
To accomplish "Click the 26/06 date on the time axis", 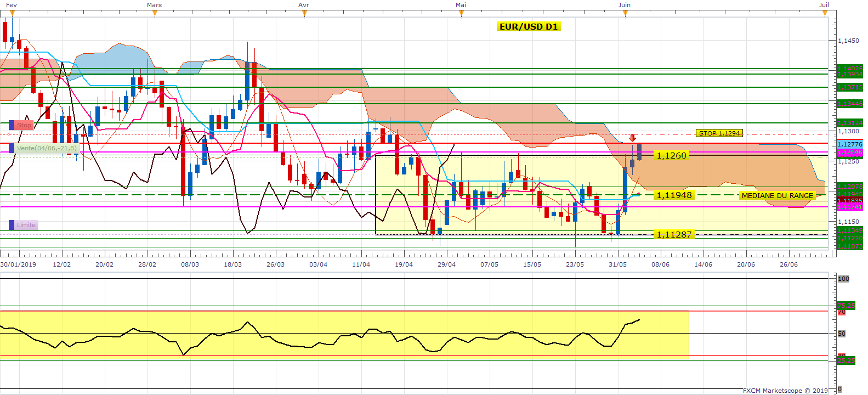I will click(x=788, y=264).
